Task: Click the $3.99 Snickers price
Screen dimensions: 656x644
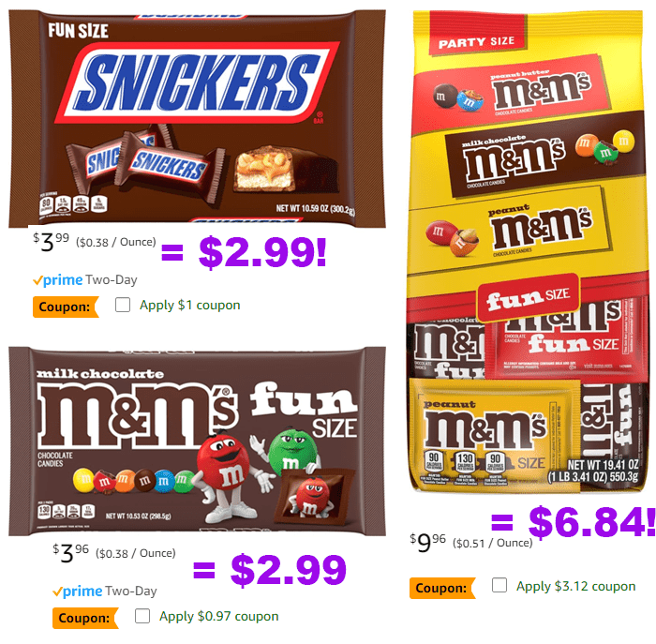Action: pyautogui.click(x=51, y=242)
